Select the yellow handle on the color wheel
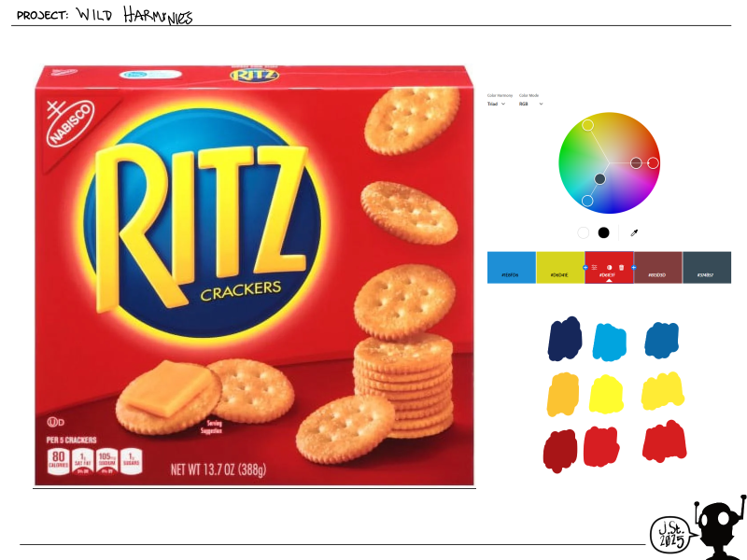 click(588, 125)
